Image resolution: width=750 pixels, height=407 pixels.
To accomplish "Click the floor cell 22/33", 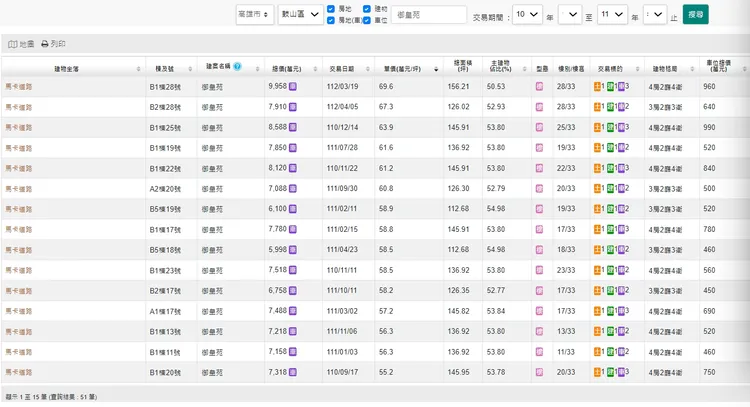I will click(x=566, y=168).
